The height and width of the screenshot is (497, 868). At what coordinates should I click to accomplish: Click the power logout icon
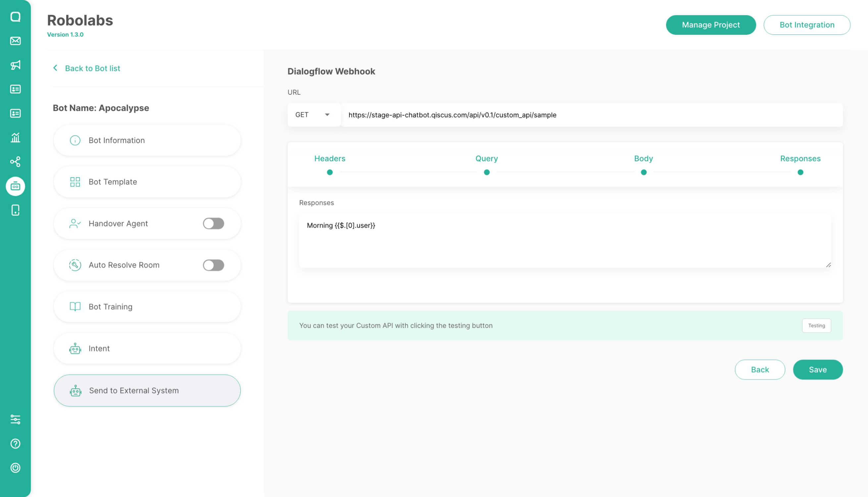coord(15,468)
